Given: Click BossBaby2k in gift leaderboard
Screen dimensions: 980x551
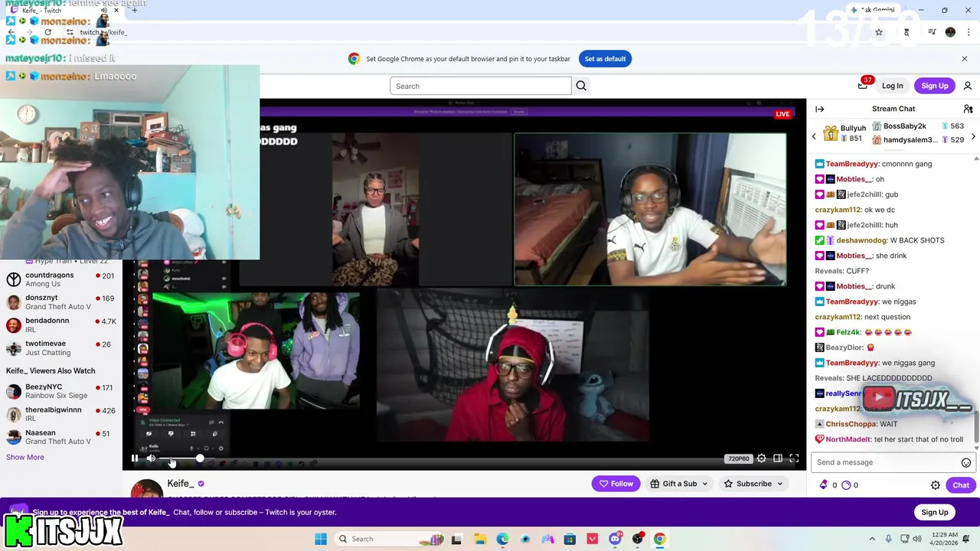Looking at the screenshot, I should (x=904, y=126).
